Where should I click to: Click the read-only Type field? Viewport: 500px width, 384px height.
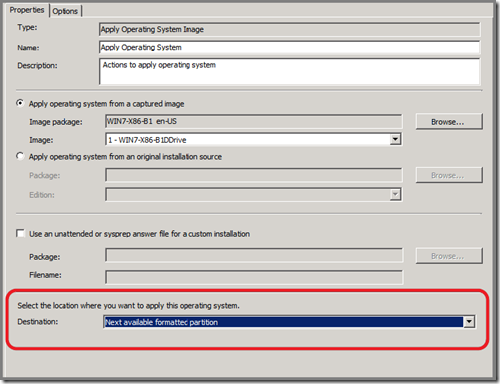[289, 29]
